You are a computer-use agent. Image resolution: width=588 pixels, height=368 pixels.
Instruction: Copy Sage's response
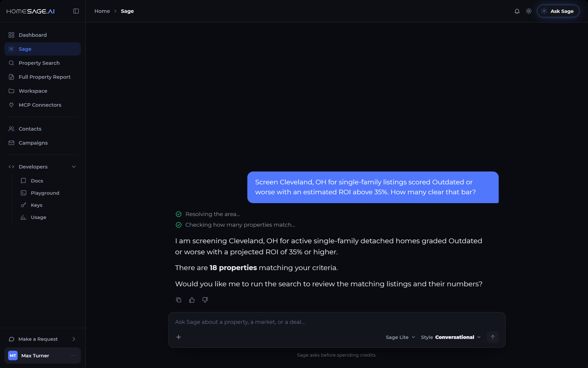[x=179, y=300]
